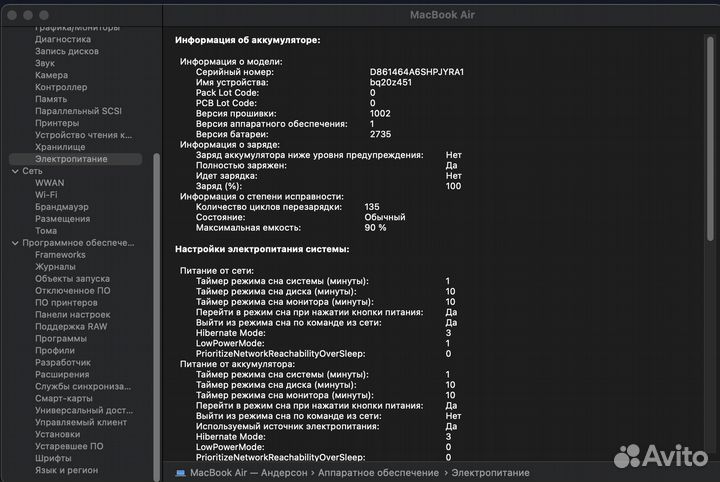This screenshot has height=482, width=720.
Task: Select the serial number value D861464A6SHPJYRA1
Action: pos(417,72)
